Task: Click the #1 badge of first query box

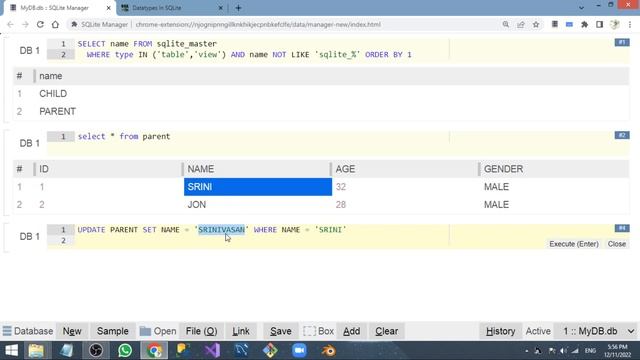Action: point(622,42)
